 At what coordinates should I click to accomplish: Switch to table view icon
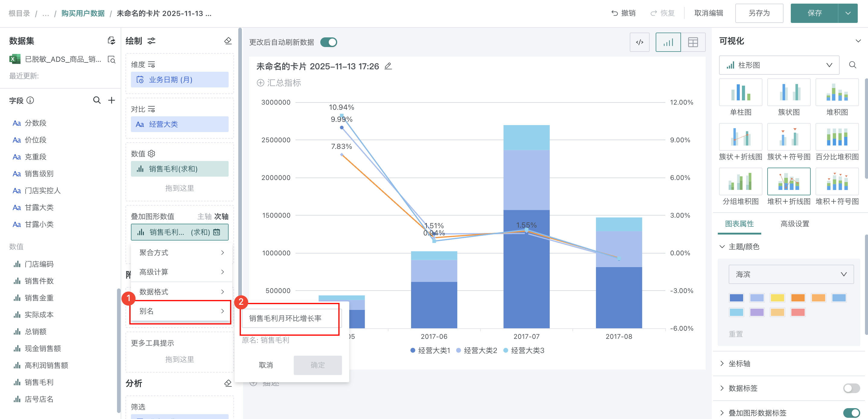pos(693,42)
